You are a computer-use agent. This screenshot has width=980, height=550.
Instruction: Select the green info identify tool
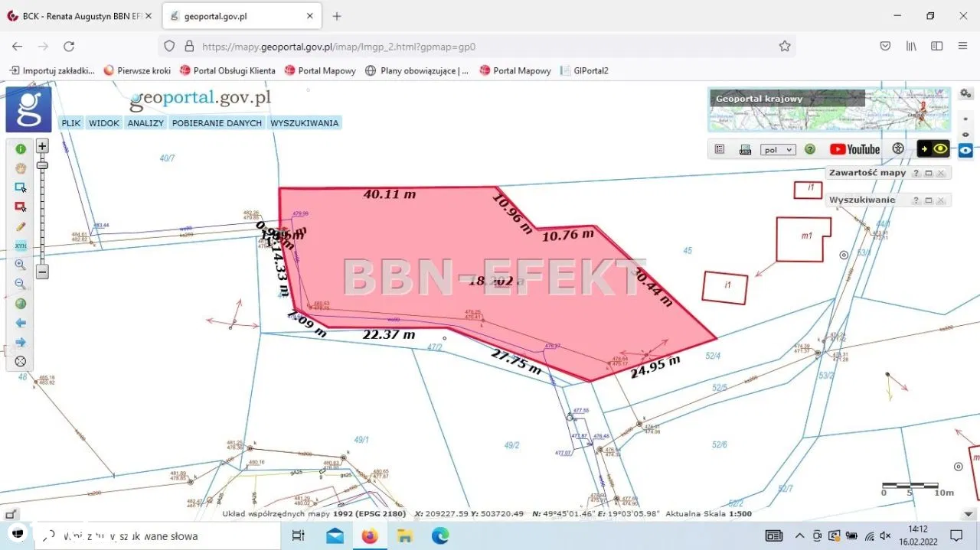point(21,149)
